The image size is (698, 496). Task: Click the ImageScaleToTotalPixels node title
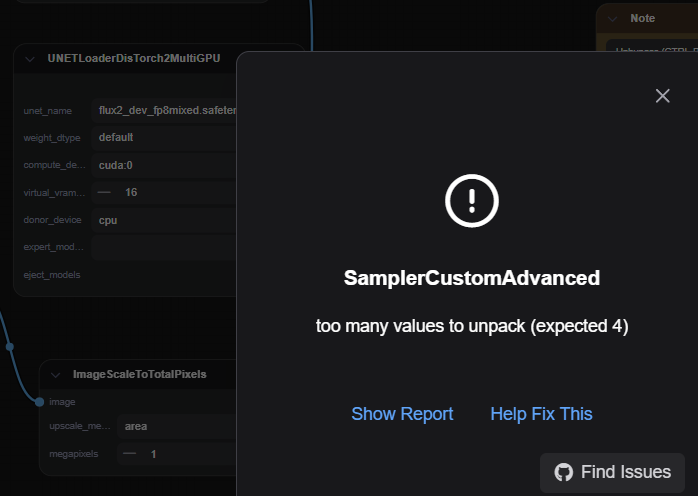[139, 374]
